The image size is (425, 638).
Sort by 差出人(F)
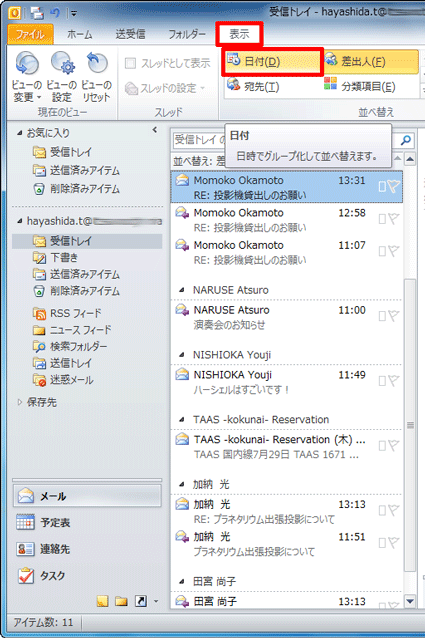[x=370, y=62]
